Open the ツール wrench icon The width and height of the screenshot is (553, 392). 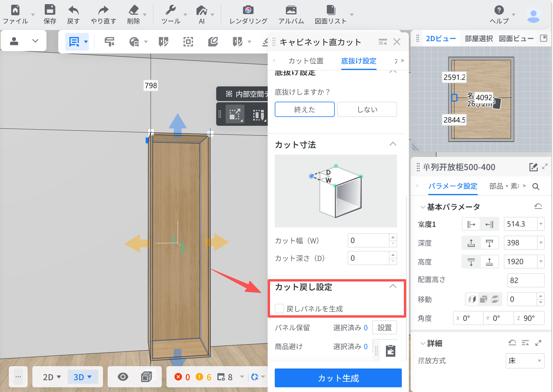171,10
